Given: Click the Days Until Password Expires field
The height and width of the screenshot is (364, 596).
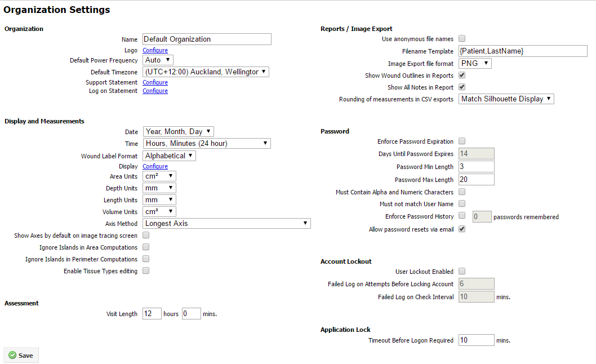Looking at the screenshot, I should pyautogui.click(x=476, y=154).
